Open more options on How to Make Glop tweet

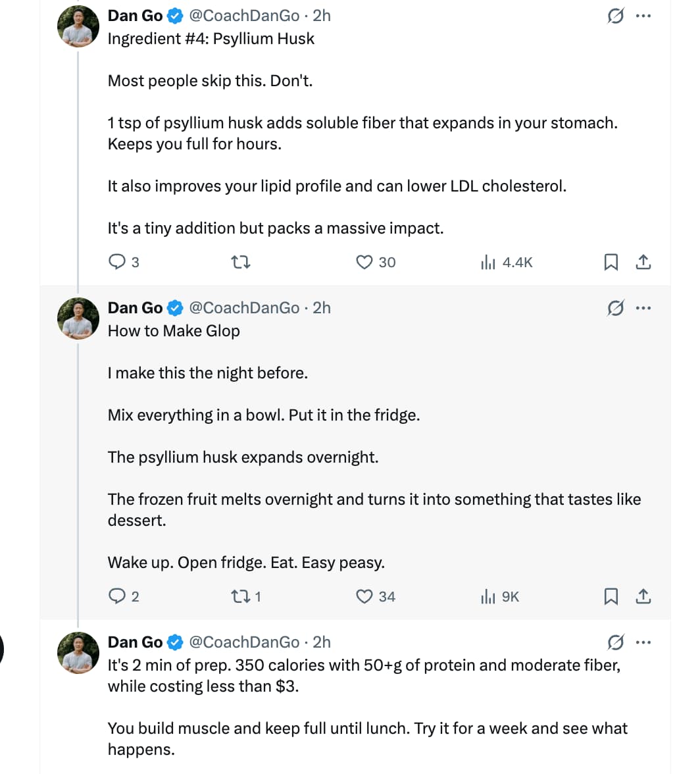click(x=644, y=308)
